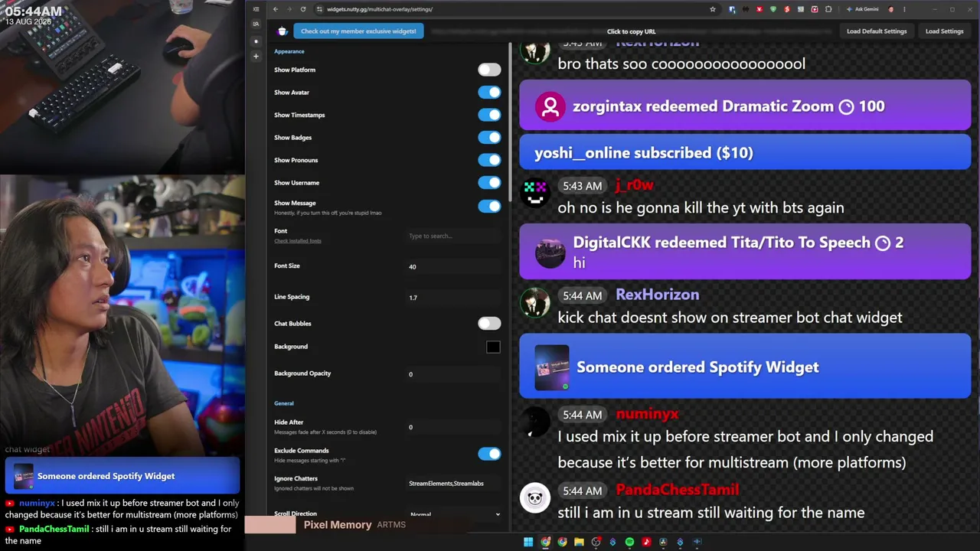The height and width of the screenshot is (551, 980).
Task: Click the Pixel Memory song title
Action: click(338, 525)
